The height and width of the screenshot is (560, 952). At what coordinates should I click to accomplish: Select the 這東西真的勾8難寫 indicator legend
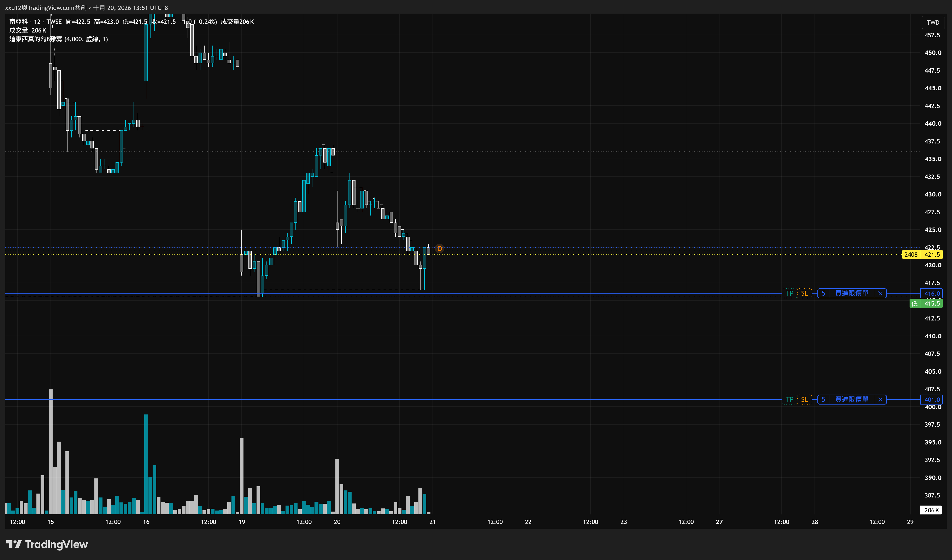point(59,39)
